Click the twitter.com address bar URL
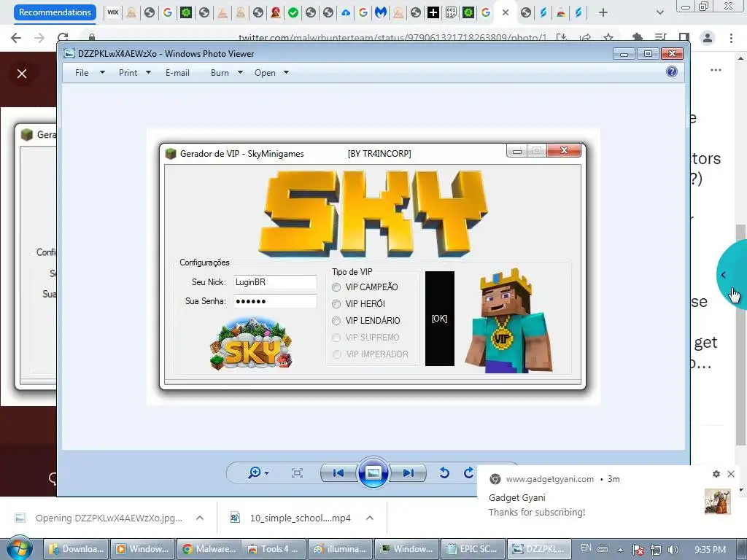Viewport: 747px width, 560px height. click(x=392, y=38)
